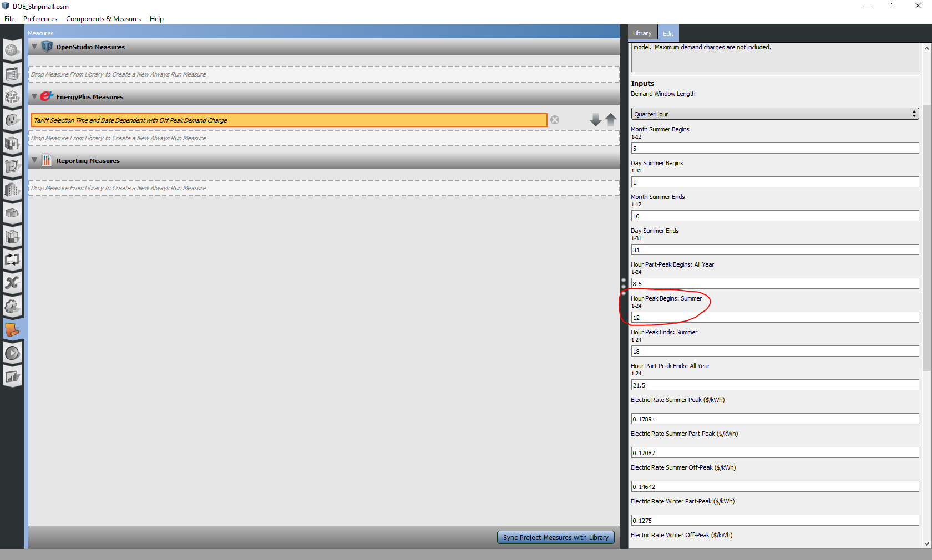Select the Simulation Settings gear icon
Viewport: 932px width, 560px height.
(12, 307)
